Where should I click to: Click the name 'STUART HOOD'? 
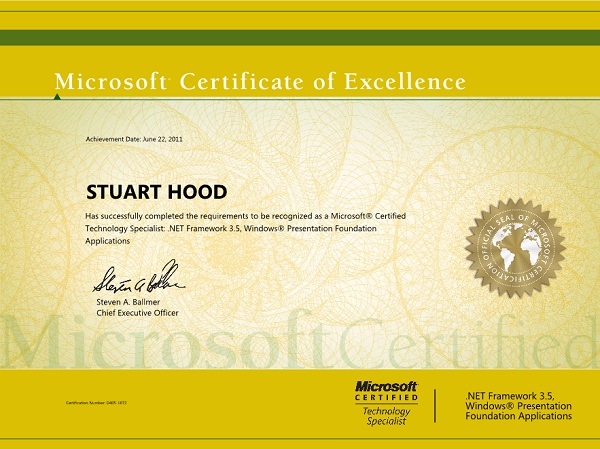[x=157, y=192]
